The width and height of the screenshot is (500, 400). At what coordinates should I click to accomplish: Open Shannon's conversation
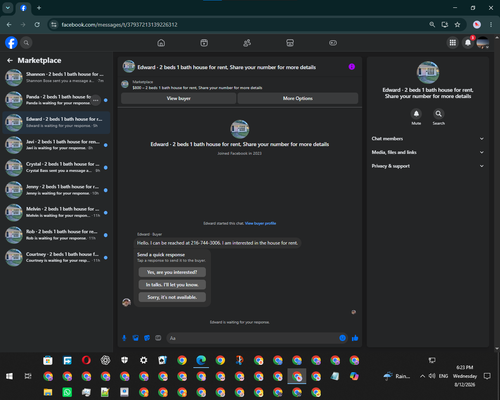click(56, 77)
